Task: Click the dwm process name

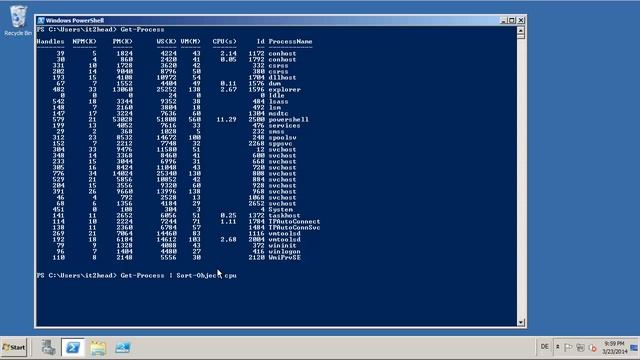Action: coord(275,84)
